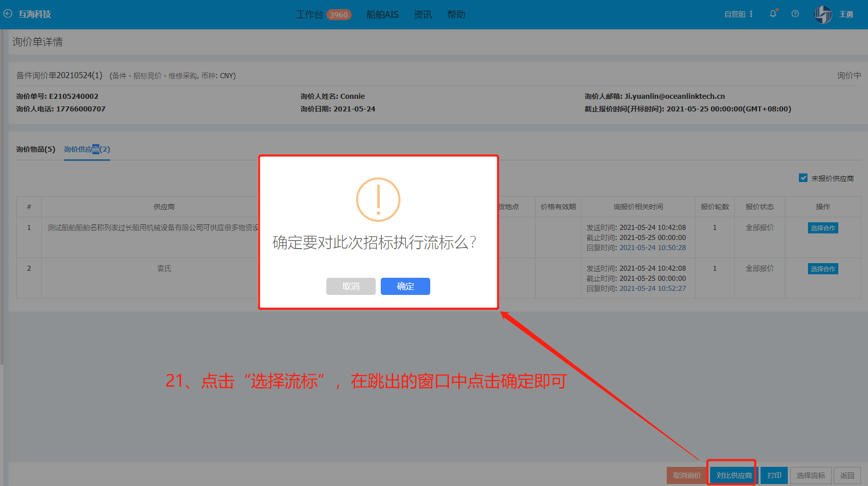
Task: Toggle the 未报价供应商 checkbox
Action: (803, 178)
